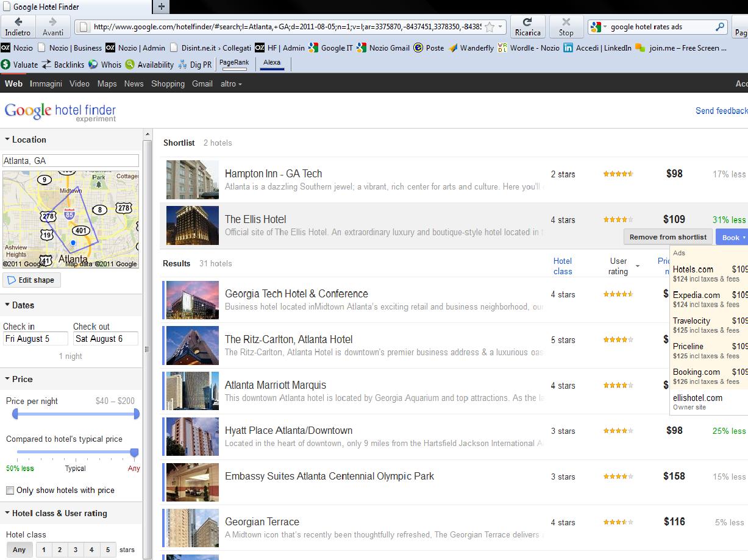Click the bookmark star in address bar
Image resolution: width=748 pixels, height=560 pixels.
(x=490, y=27)
